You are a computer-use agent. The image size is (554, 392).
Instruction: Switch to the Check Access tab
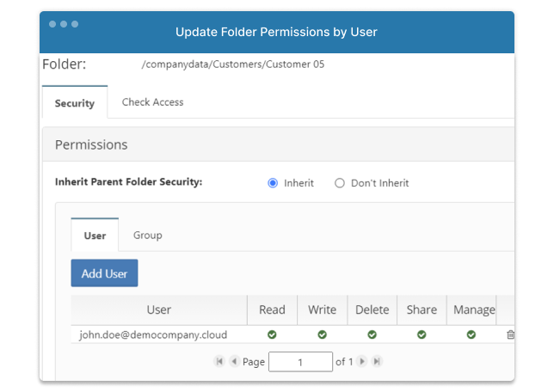152,102
